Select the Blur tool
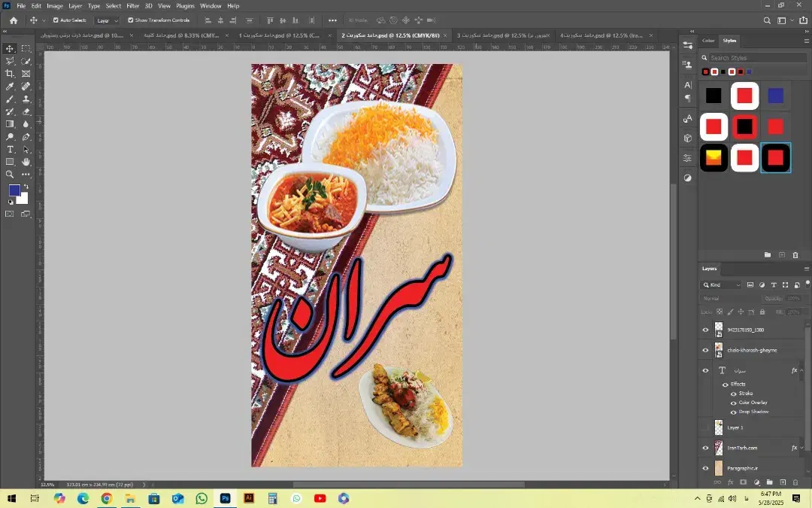Image resolution: width=812 pixels, height=508 pixels. coord(26,124)
